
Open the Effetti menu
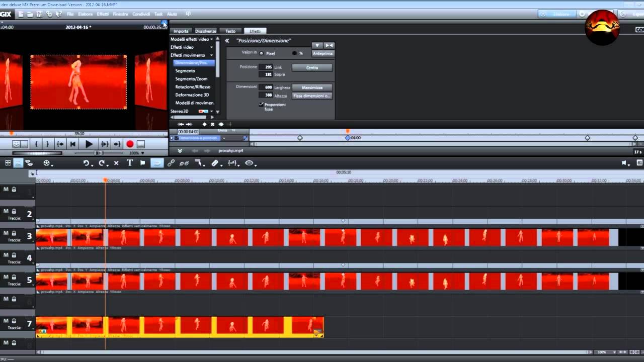(103, 14)
